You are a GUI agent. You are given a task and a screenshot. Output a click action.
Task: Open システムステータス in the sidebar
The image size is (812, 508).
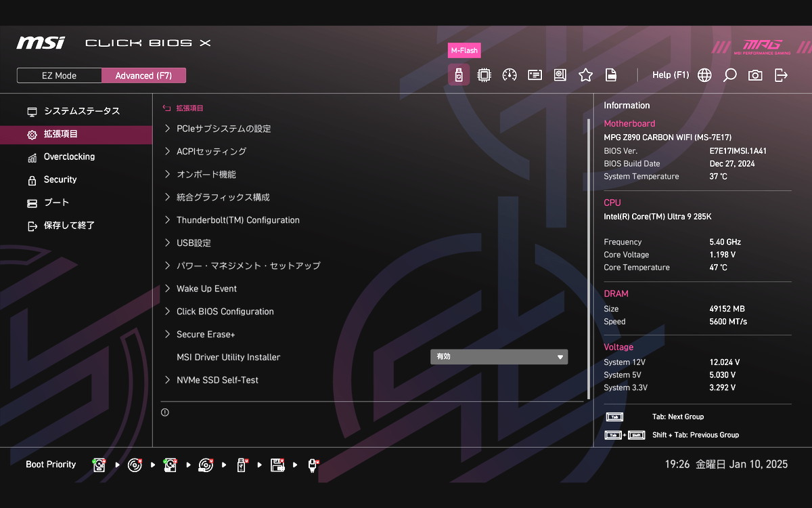click(76, 111)
